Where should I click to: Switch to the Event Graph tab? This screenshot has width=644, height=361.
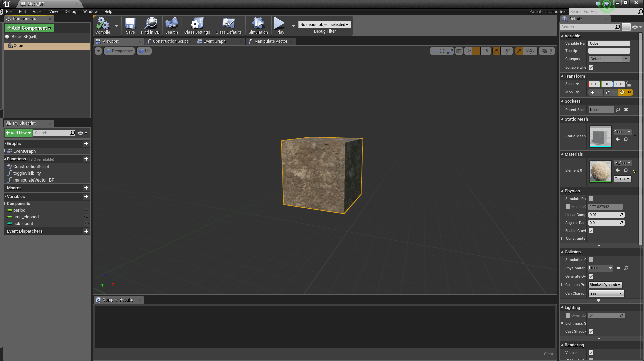[215, 41]
